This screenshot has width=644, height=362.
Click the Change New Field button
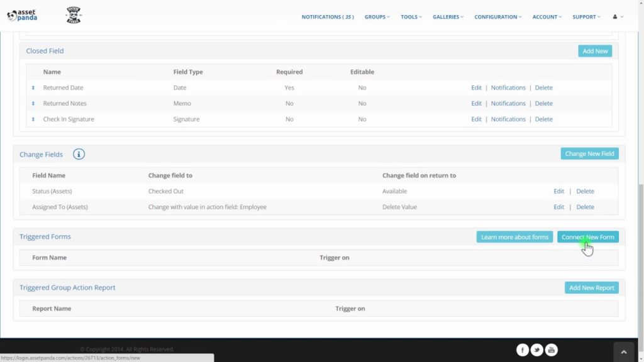tap(589, 153)
